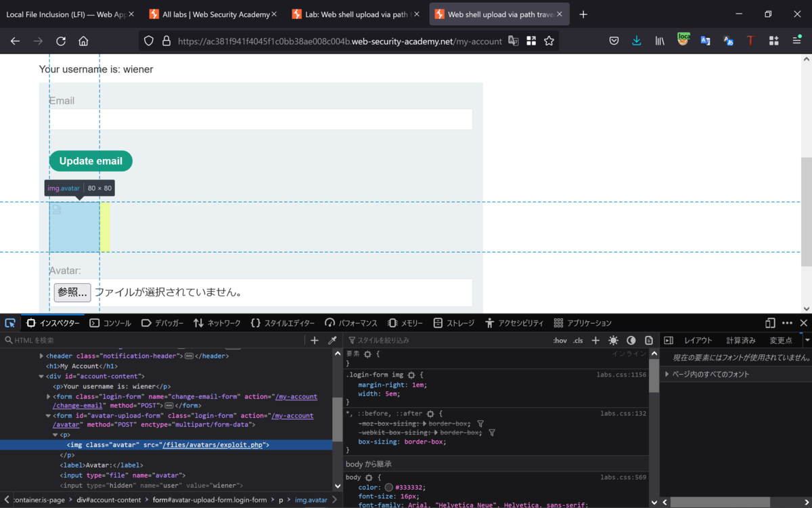Expand -moz-box-sizing border-box value arrow
Image resolution: width=812 pixels, height=508 pixels.
click(425, 423)
